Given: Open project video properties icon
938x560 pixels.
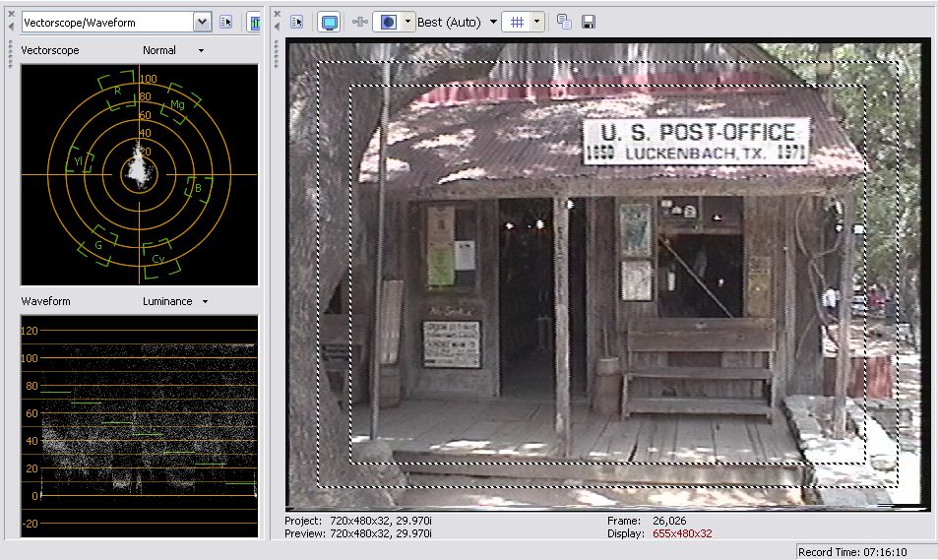Looking at the screenshot, I should point(297,23).
